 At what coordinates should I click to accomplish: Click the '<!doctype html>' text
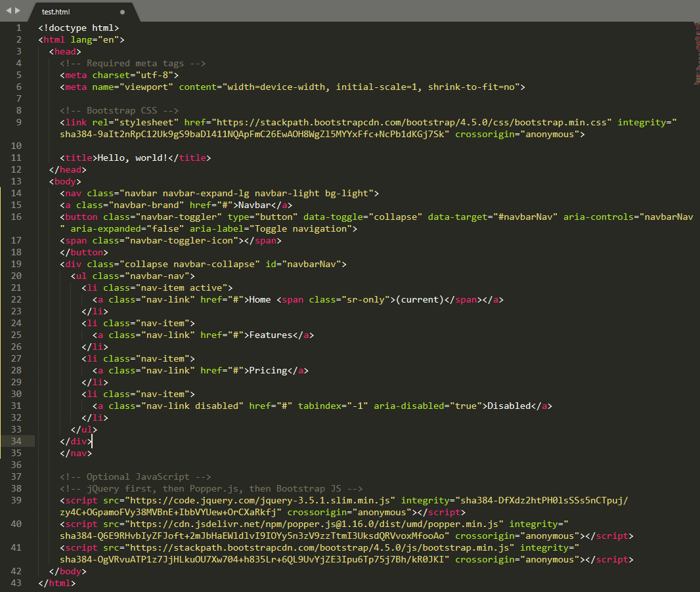click(x=79, y=28)
